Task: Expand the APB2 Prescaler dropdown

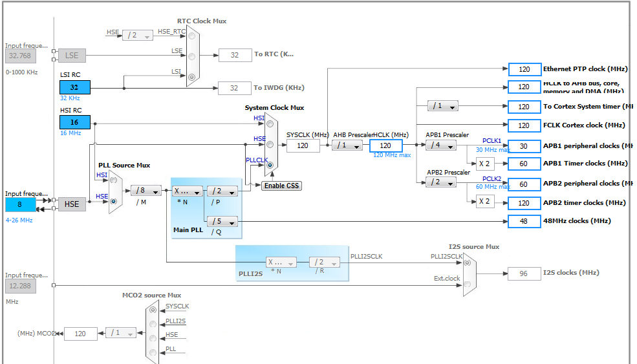Action: (441, 182)
